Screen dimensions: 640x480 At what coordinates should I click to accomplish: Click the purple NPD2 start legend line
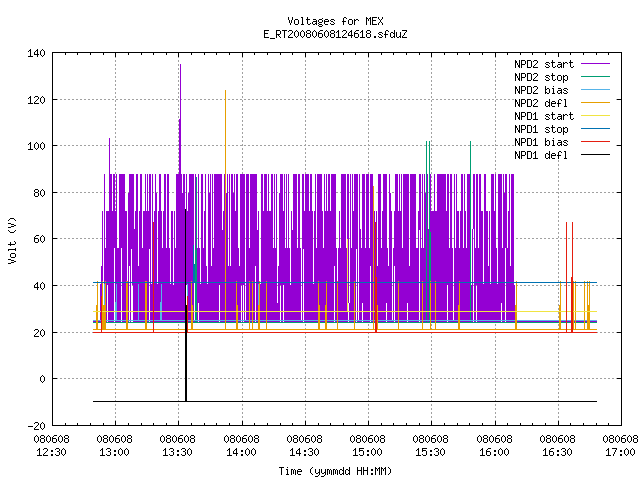[x=596, y=64]
